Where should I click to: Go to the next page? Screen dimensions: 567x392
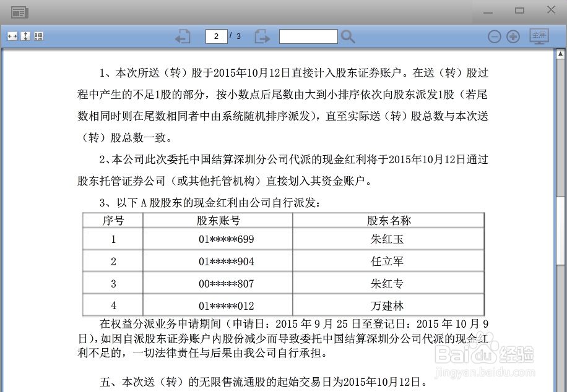click(x=262, y=36)
